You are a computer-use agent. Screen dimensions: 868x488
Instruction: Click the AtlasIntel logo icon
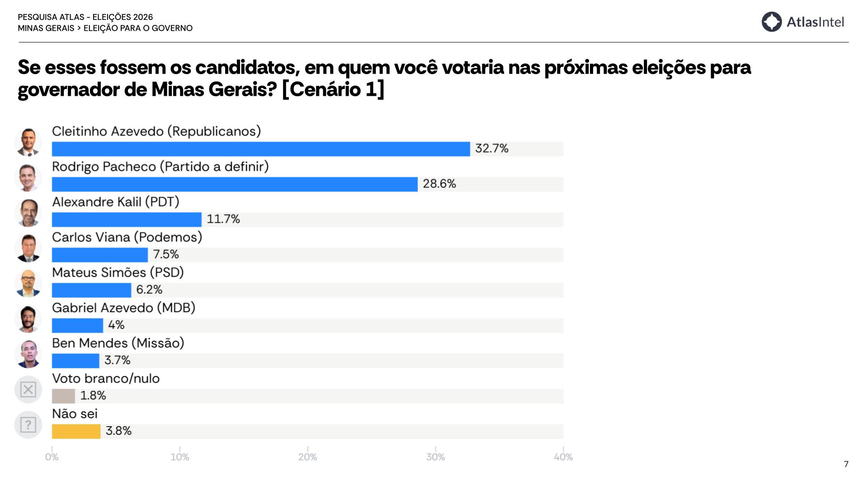click(772, 22)
